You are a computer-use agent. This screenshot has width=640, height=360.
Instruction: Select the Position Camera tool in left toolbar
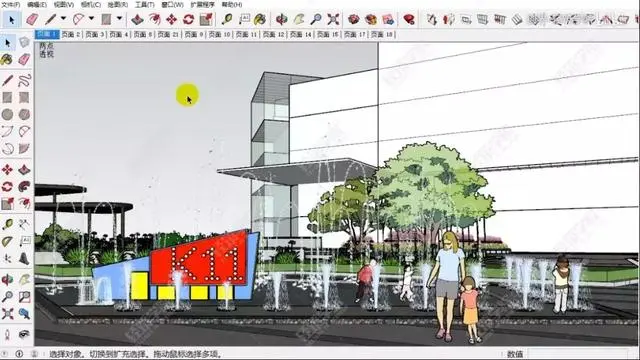pyautogui.click(x=7, y=335)
